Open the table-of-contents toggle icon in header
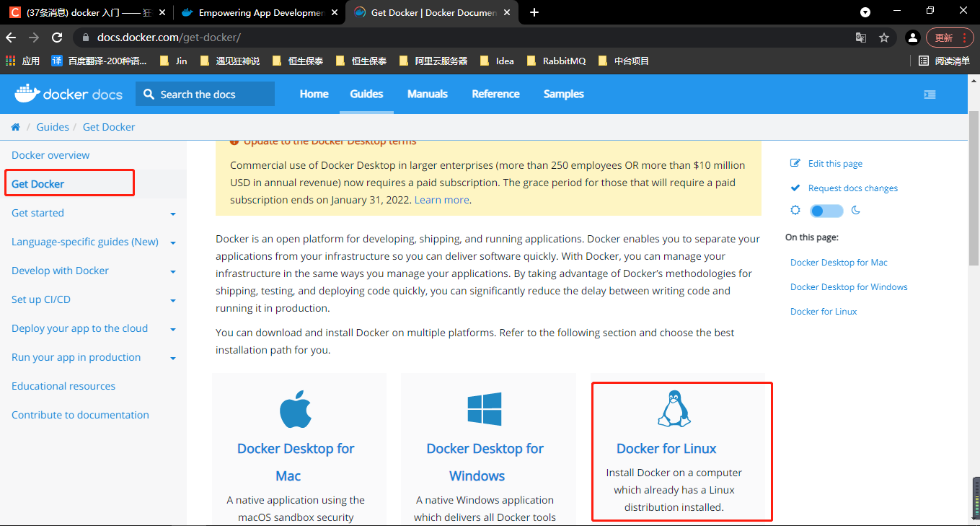 coord(930,94)
